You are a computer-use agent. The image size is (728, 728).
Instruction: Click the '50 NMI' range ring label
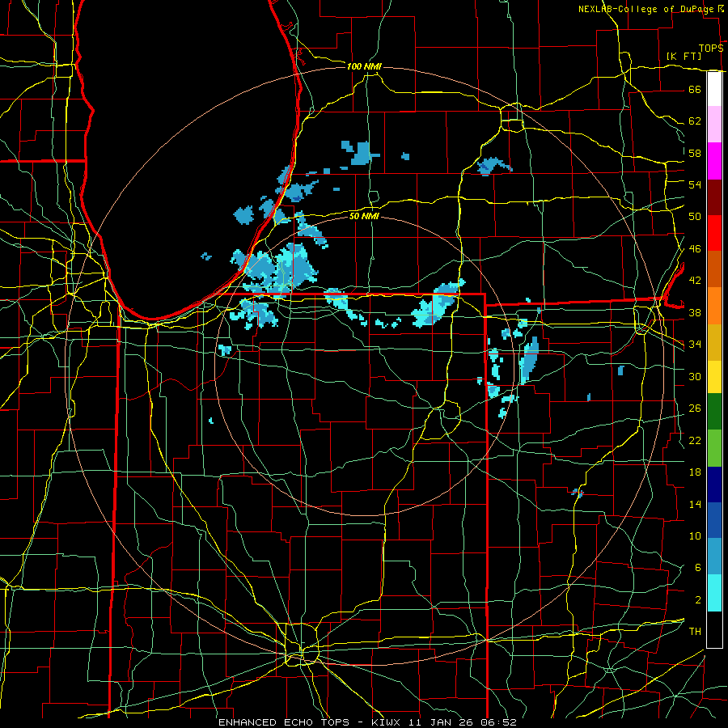[x=364, y=216]
